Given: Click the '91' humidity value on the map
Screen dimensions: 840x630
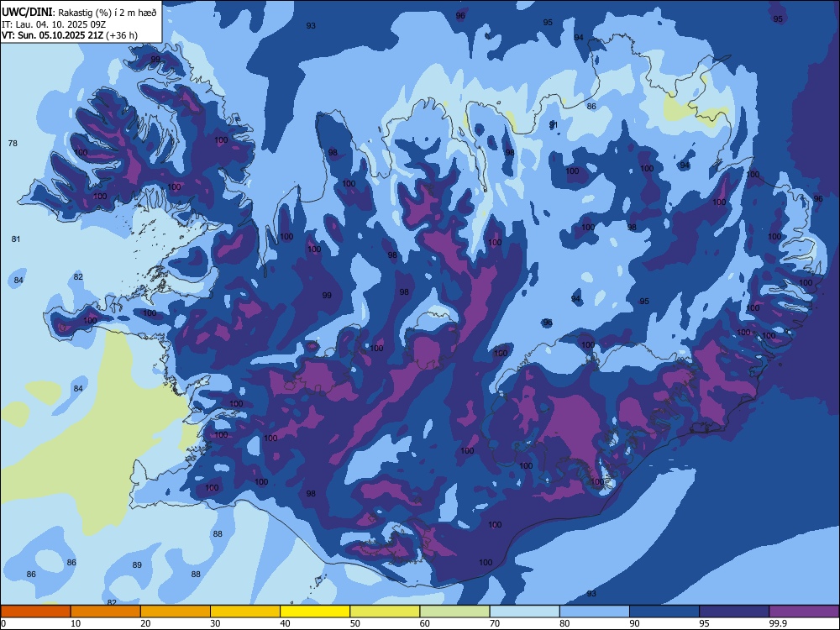Looking at the screenshot, I should click(x=554, y=125).
